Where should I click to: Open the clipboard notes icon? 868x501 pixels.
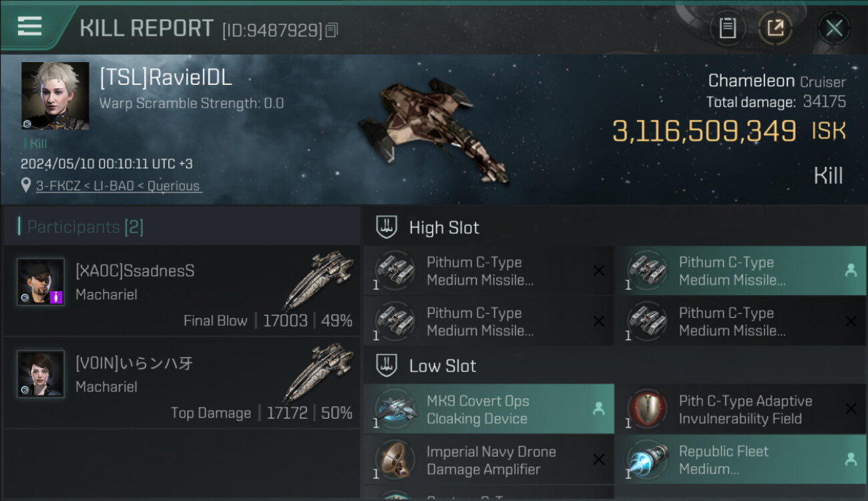click(x=727, y=28)
